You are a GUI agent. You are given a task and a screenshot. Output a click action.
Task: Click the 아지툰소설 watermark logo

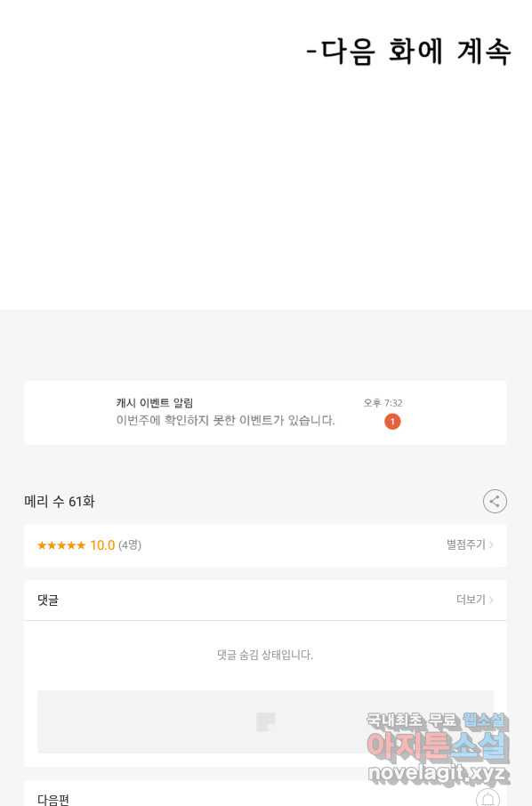[x=438, y=746]
